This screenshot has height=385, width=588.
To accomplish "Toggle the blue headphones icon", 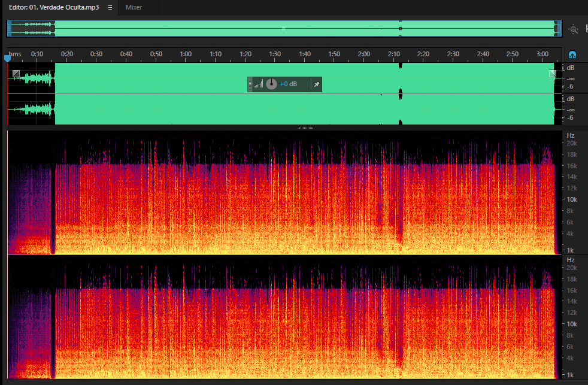I will pos(572,54).
